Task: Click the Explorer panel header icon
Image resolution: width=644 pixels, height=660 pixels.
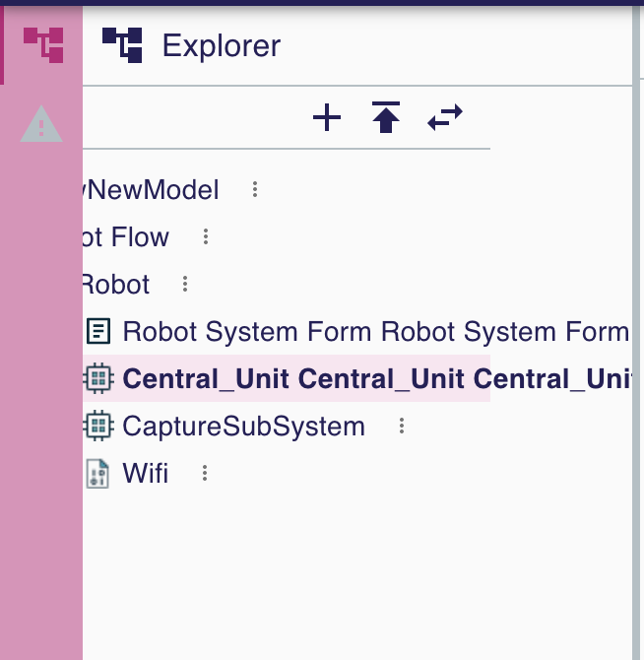Action: pyautogui.click(x=122, y=45)
